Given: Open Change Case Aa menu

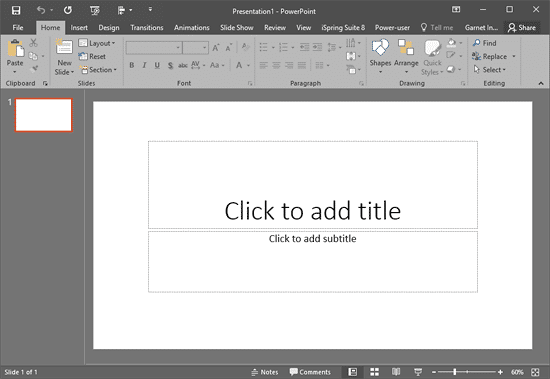Looking at the screenshot, I should tap(217, 65).
